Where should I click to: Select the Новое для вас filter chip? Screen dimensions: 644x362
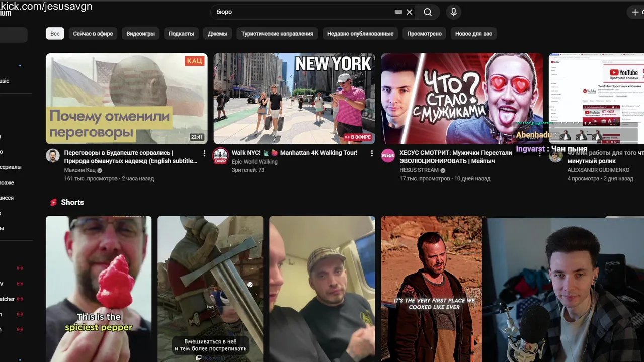(473, 34)
